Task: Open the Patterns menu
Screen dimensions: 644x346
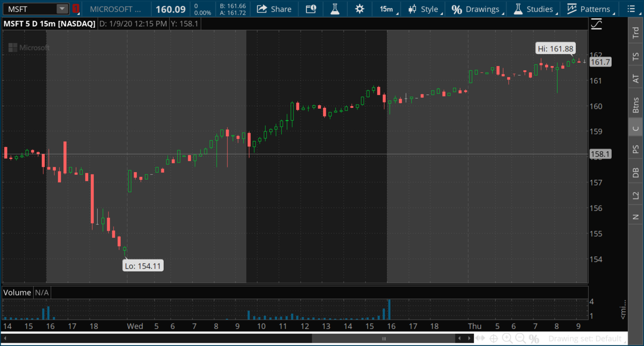Action: (x=590, y=9)
